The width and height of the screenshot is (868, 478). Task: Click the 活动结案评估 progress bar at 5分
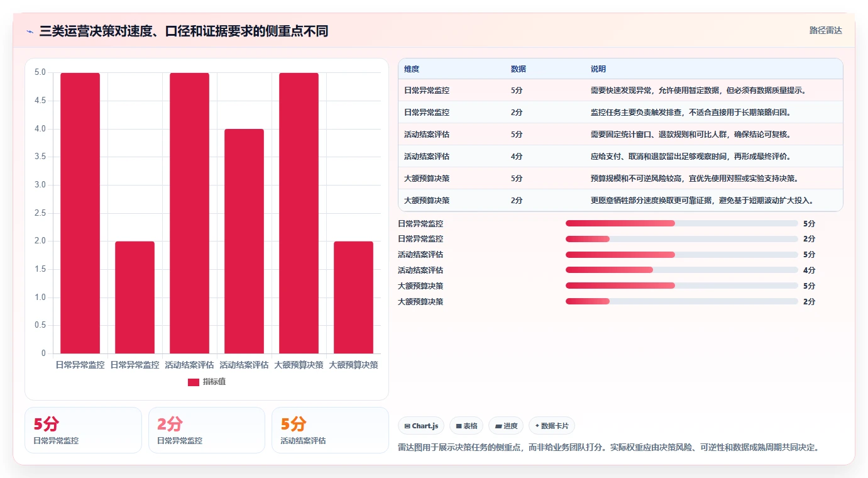pyautogui.click(x=682, y=255)
